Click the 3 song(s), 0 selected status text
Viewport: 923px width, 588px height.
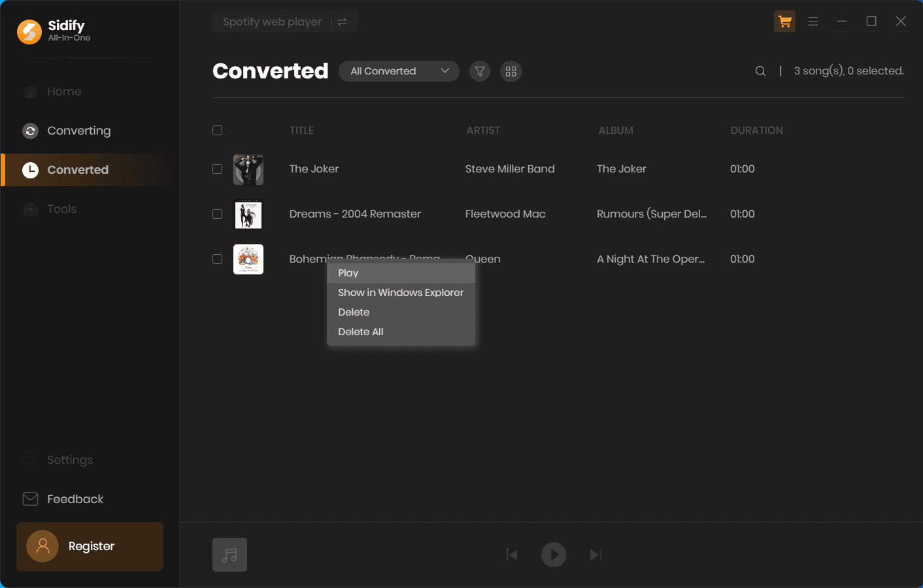[x=848, y=71]
